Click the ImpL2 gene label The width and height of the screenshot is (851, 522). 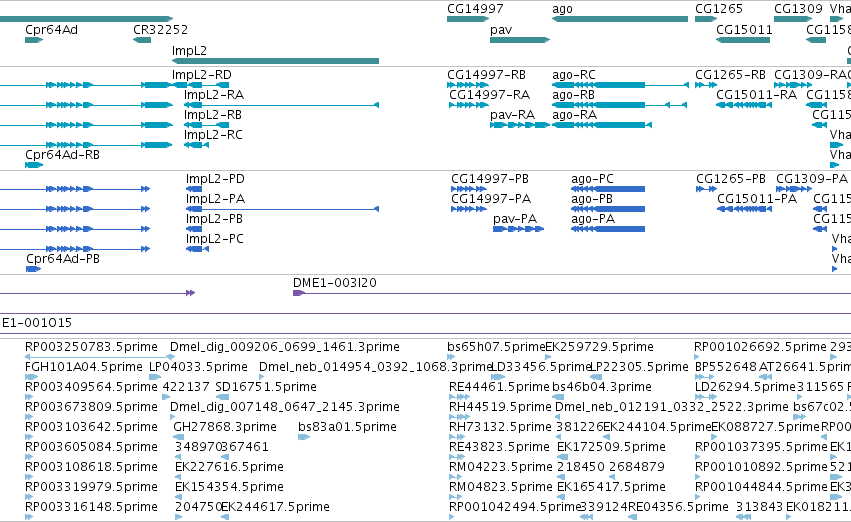189,50
